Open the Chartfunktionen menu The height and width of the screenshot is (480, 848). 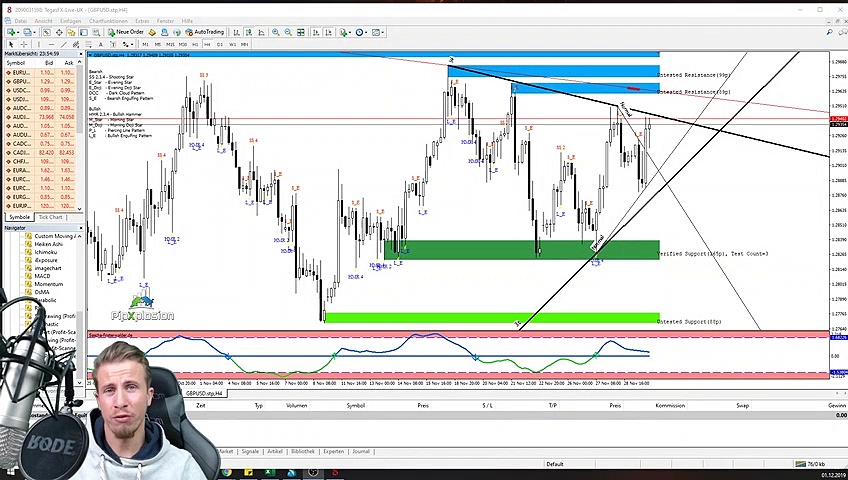coord(107,20)
